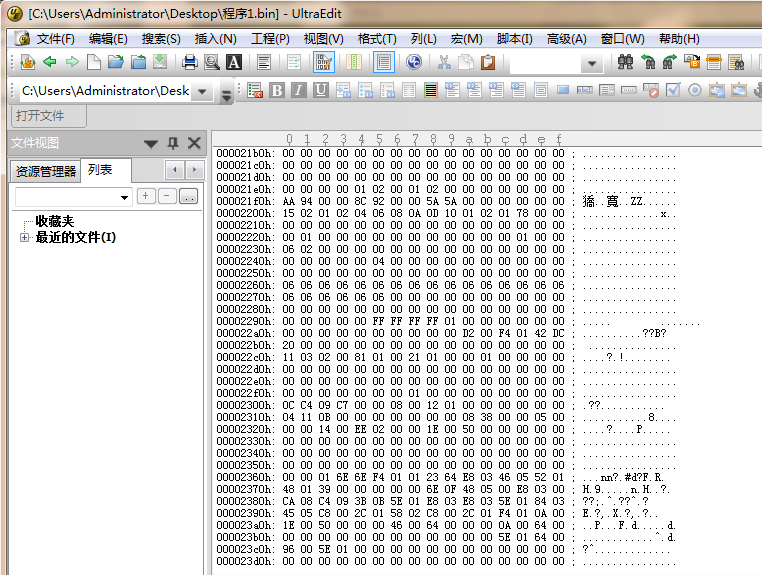Insert HTML radio button icon
Screen dimensions: 762x575
click(695, 90)
